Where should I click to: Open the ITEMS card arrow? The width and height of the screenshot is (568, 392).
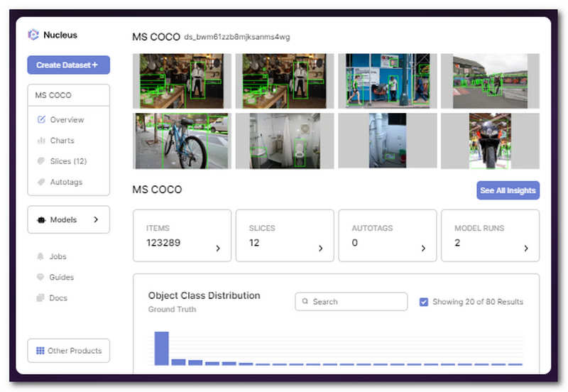click(218, 249)
